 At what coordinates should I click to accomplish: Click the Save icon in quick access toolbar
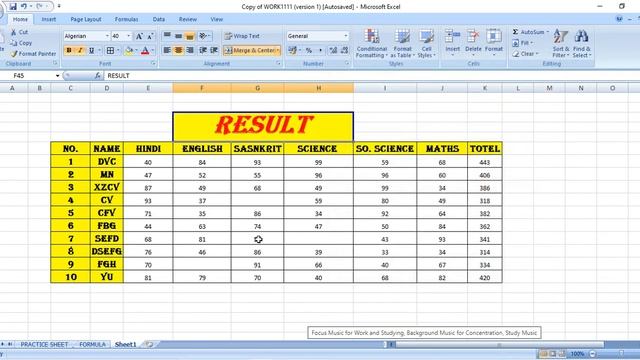(13, 7)
